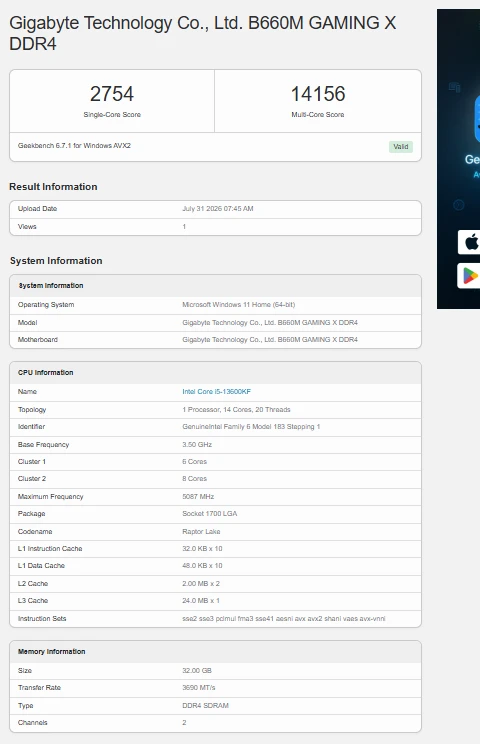Click the transfer rate 3590 MT/s
The width and height of the screenshot is (480, 744).
pyautogui.click(x=199, y=688)
